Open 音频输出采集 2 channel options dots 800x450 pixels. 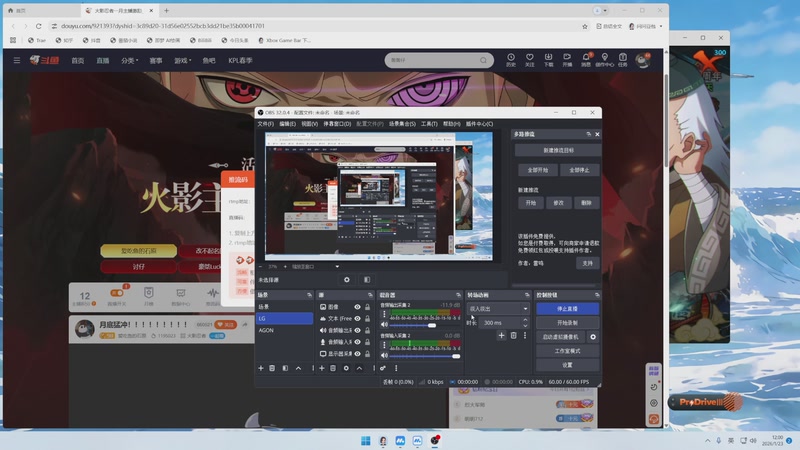(x=384, y=314)
